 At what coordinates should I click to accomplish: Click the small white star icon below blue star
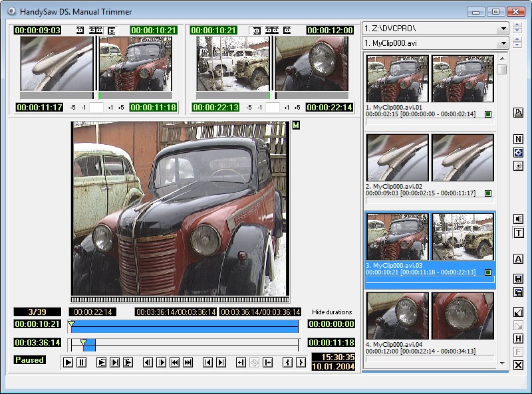click(518, 166)
